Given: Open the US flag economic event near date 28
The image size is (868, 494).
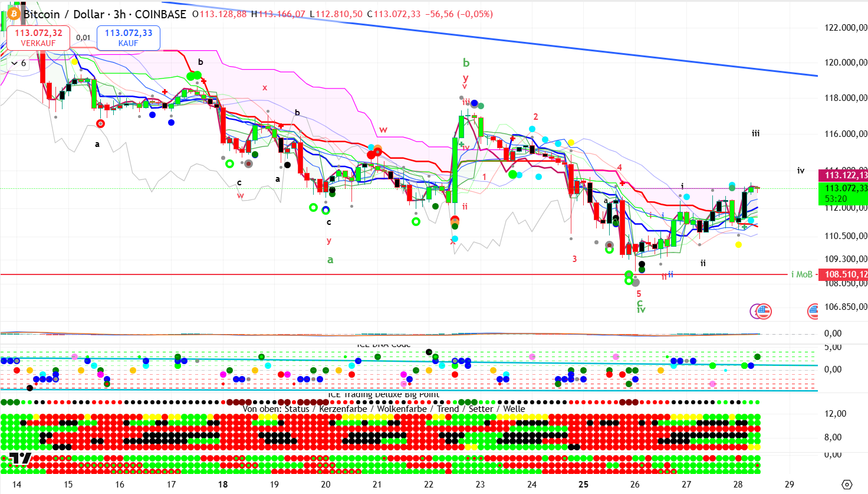Looking at the screenshot, I should 764,311.
